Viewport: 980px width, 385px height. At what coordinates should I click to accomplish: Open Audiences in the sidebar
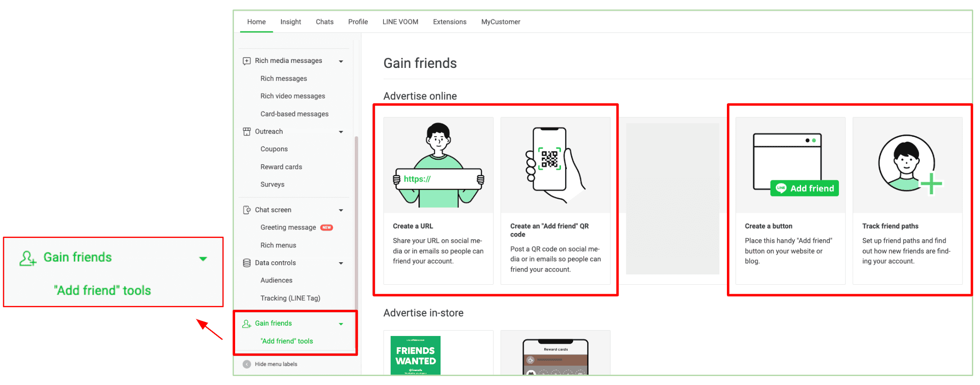(x=276, y=280)
